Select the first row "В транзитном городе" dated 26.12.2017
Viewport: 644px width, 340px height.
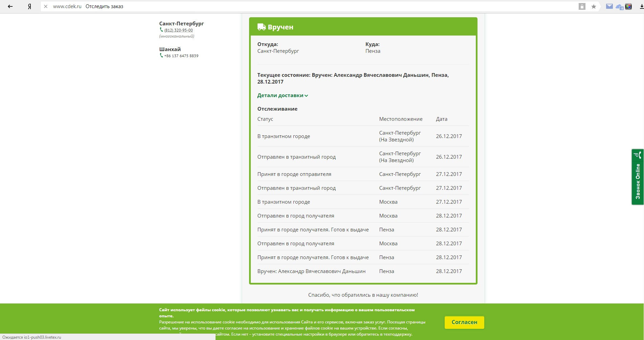(363, 136)
